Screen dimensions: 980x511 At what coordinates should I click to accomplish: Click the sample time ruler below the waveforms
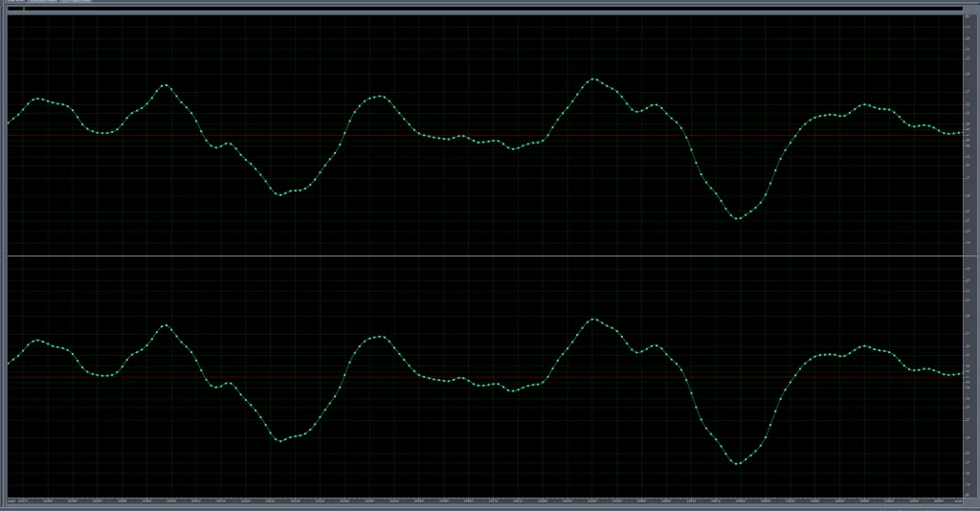485,500
